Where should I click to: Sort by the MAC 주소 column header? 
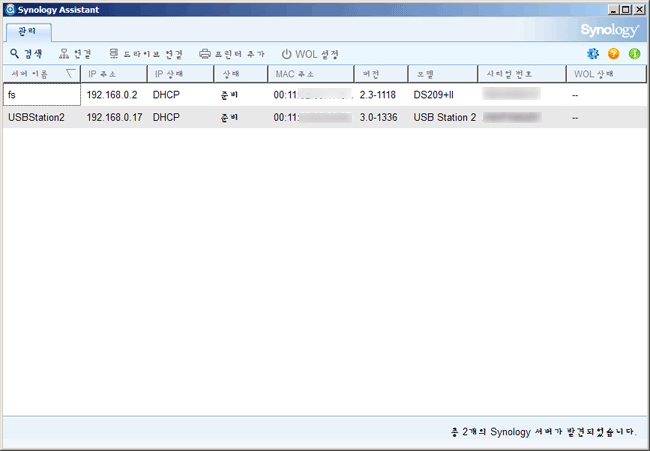point(311,74)
